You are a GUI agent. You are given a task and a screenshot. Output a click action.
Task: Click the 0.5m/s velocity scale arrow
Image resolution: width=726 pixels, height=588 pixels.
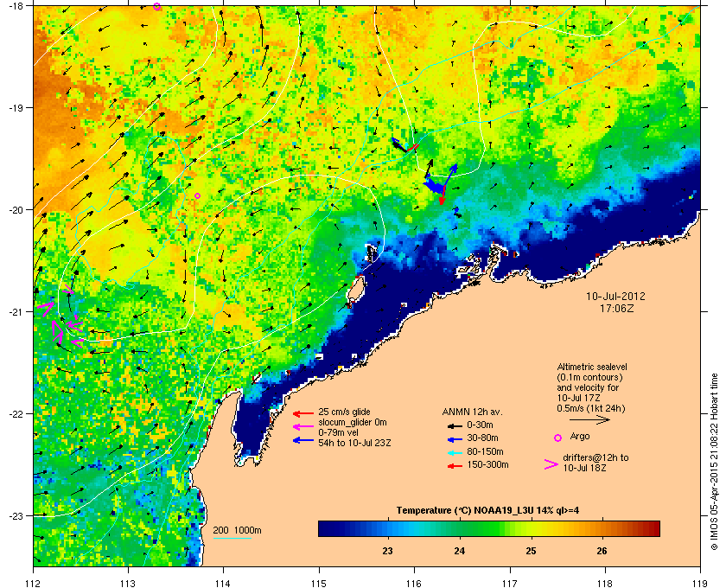coord(589,420)
